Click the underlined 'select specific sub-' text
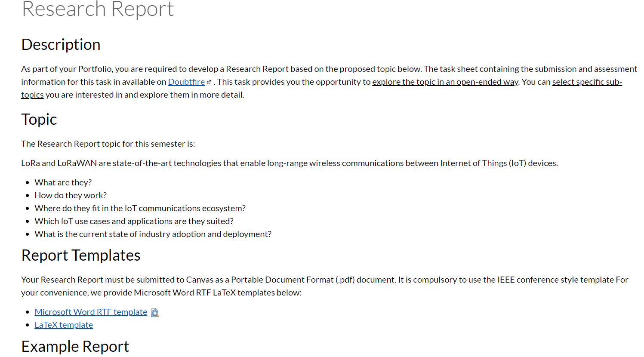Screen dimensions: 644x357 click(x=587, y=82)
